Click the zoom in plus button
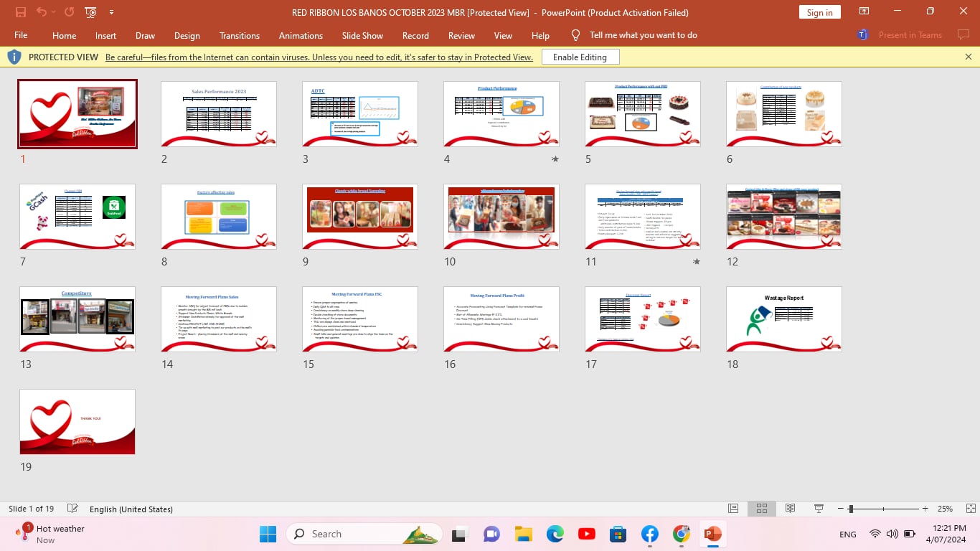Image resolution: width=980 pixels, height=551 pixels. coord(925,509)
